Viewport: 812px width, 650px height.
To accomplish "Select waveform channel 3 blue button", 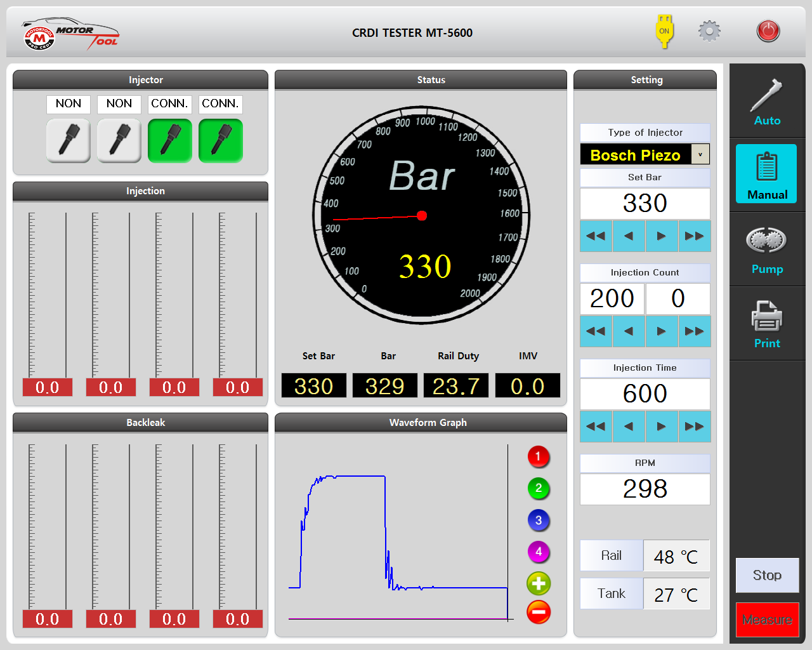I will coord(538,521).
